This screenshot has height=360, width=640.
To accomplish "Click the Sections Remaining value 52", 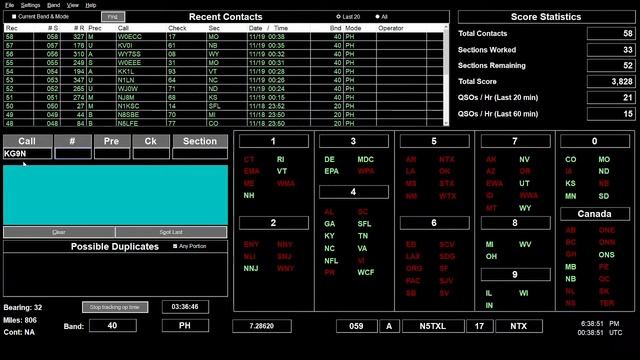I will point(611,65).
